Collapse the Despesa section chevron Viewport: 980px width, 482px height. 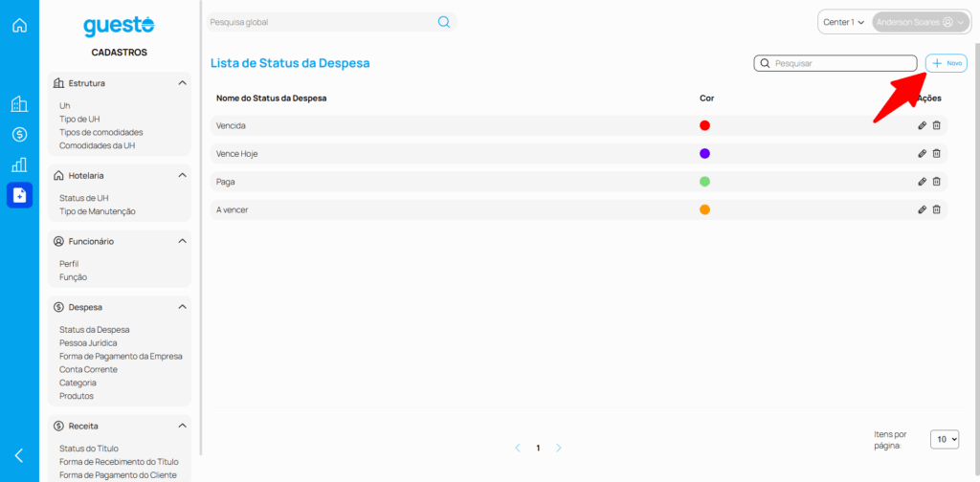click(x=182, y=307)
